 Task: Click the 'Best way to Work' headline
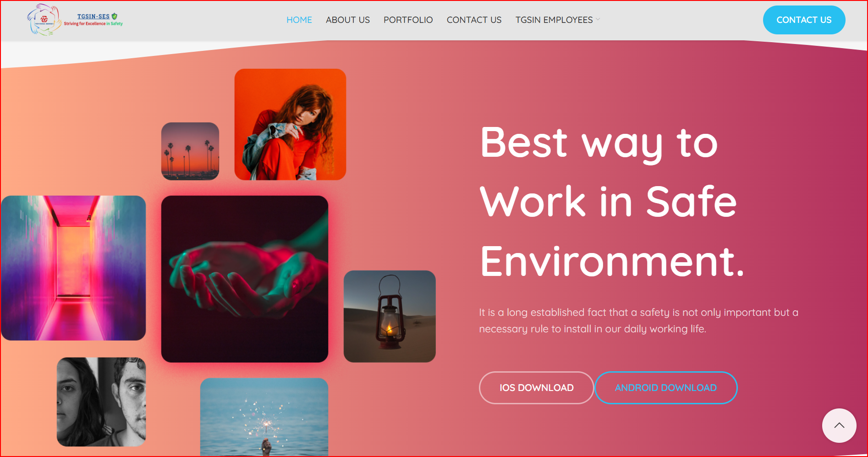612,202
